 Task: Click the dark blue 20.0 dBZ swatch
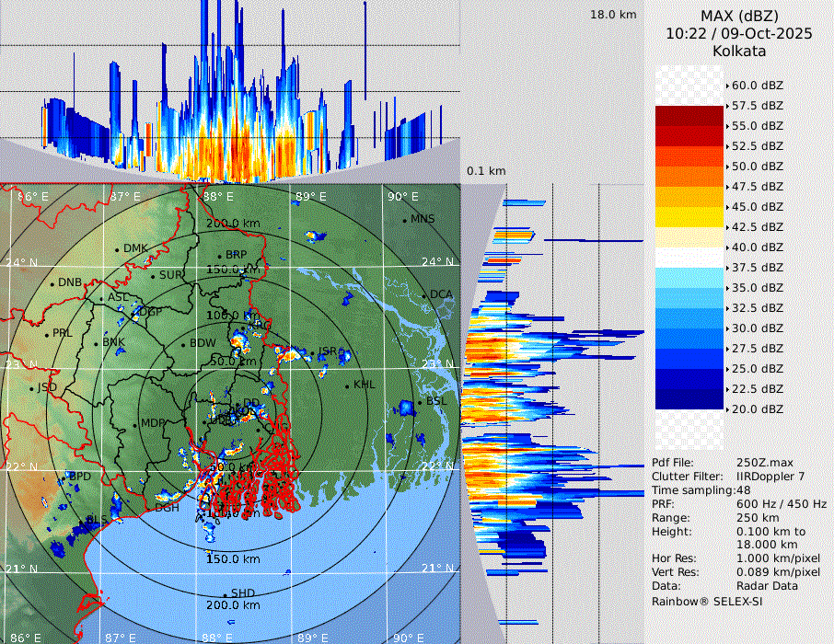point(689,399)
